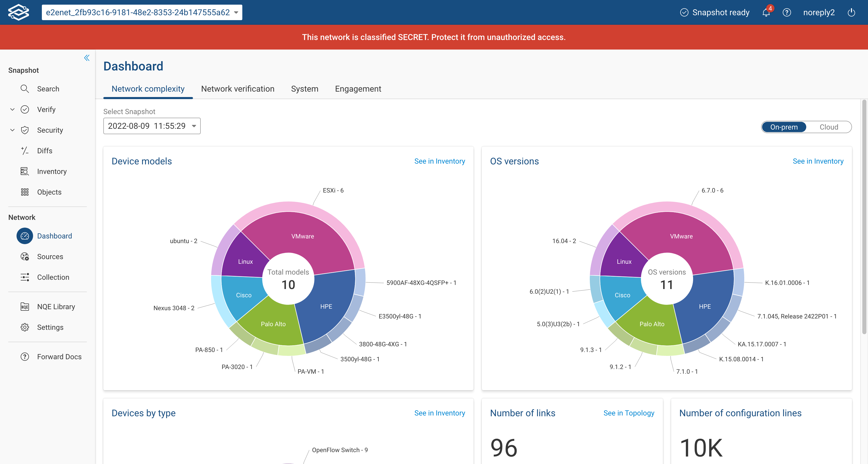The height and width of the screenshot is (464, 868).
Task: Click See in Topology link
Action: [x=629, y=413]
